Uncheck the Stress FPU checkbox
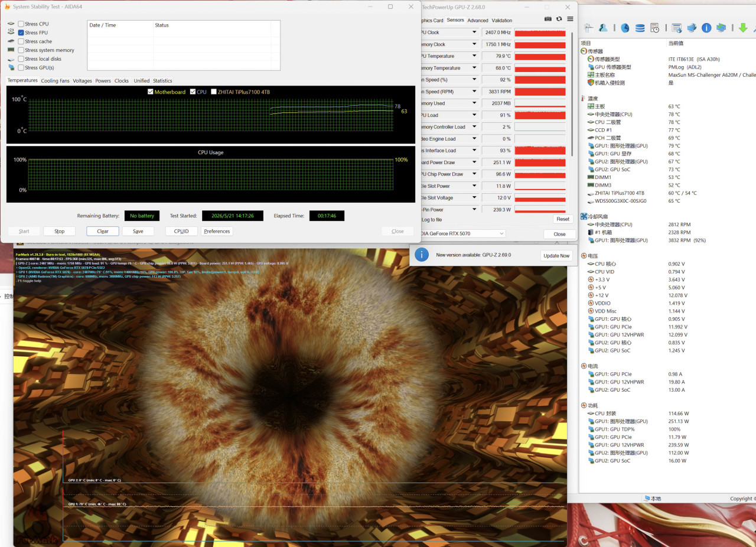 (x=21, y=32)
